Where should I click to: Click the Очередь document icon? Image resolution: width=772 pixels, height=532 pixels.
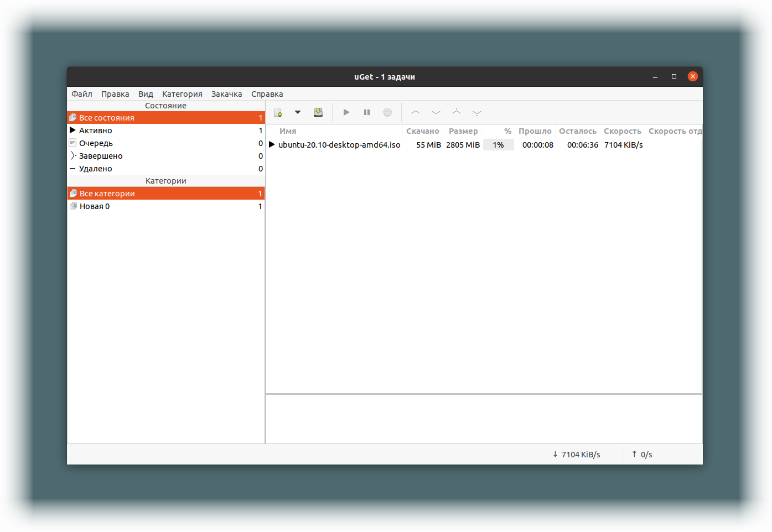coord(72,143)
